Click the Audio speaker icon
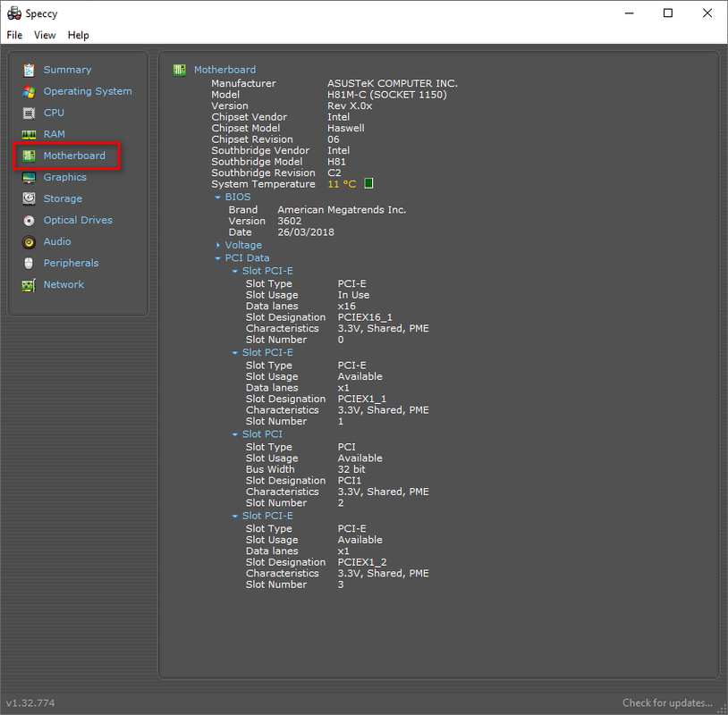 [29, 241]
